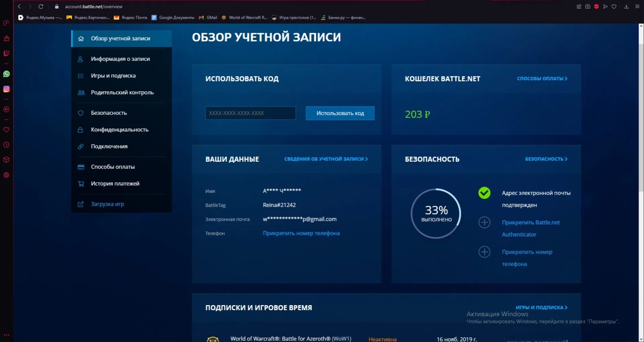Click Прикрепить Battle.net Authenticator link
This screenshot has height=342, width=644.
(531, 228)
